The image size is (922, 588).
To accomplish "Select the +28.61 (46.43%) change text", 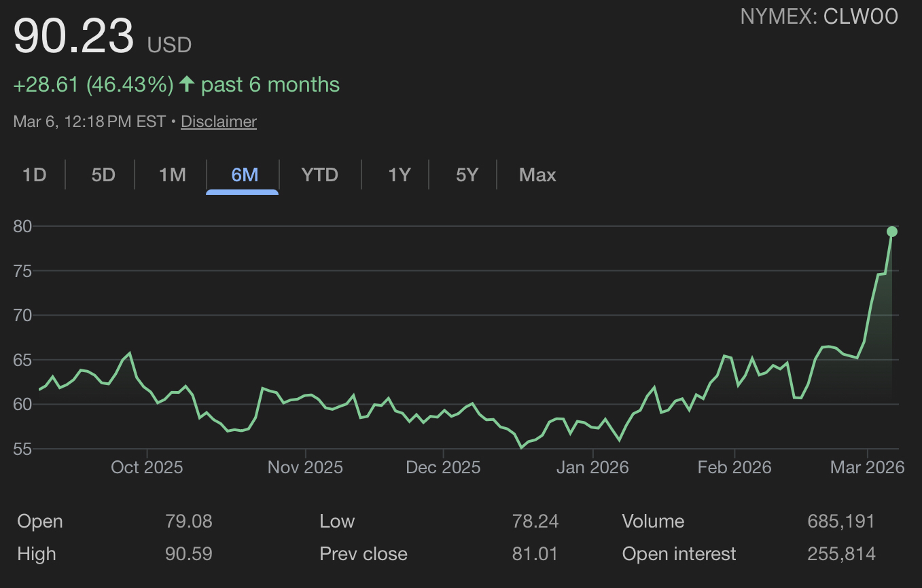I will tap(94, 85).
